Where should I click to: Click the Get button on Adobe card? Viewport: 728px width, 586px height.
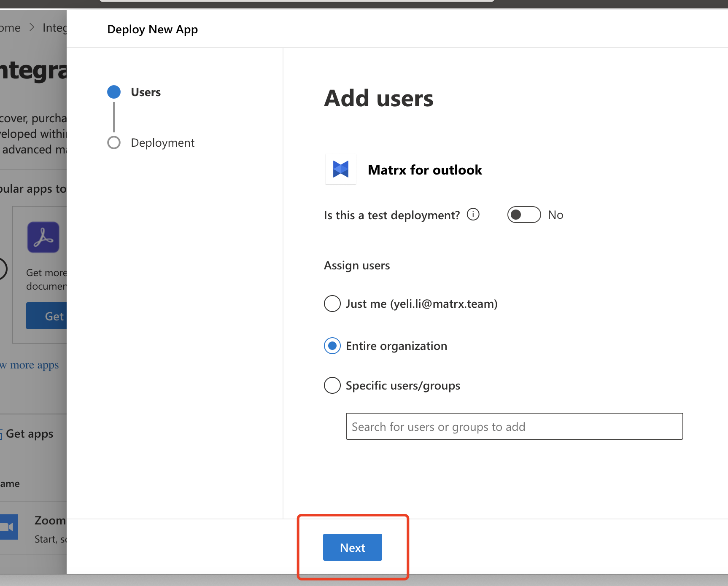click(x=47, y=316)
